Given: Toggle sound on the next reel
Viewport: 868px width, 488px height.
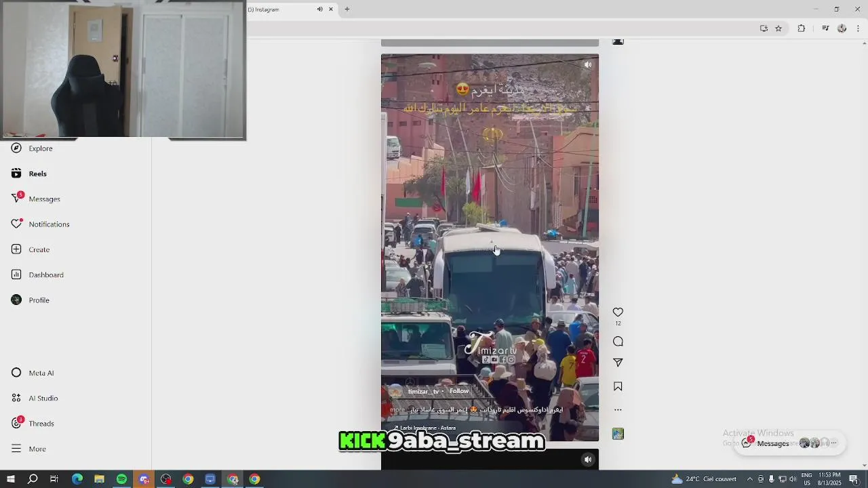Looking at the screenshot, I should 588,460.
